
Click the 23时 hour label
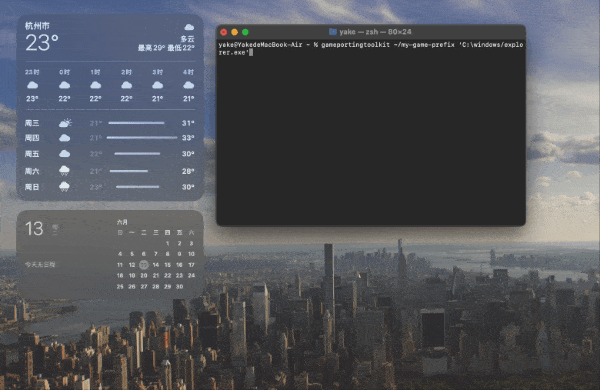[32, 72]
